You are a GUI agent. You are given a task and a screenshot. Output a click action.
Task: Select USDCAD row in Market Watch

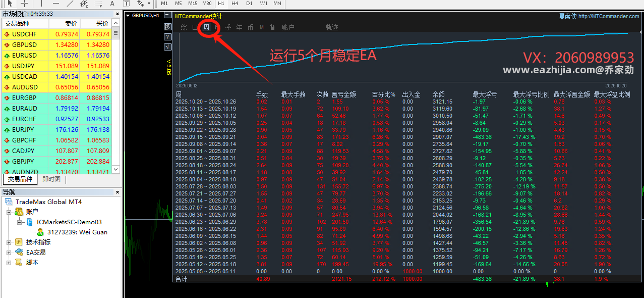[x=56, y=77]
